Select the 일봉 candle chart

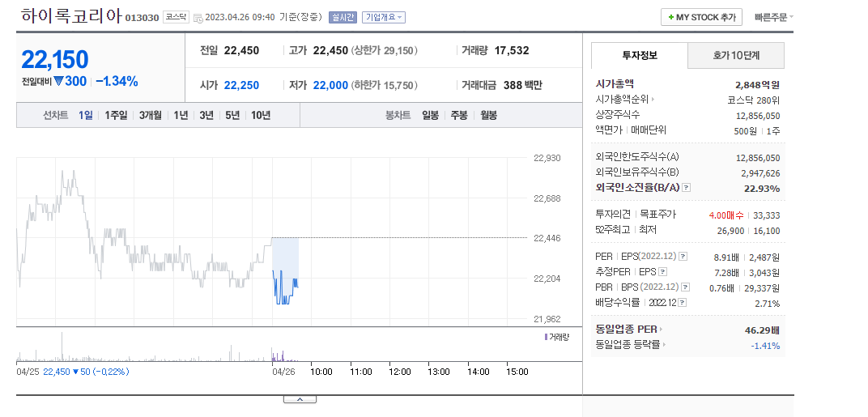[x=430, y=115]
